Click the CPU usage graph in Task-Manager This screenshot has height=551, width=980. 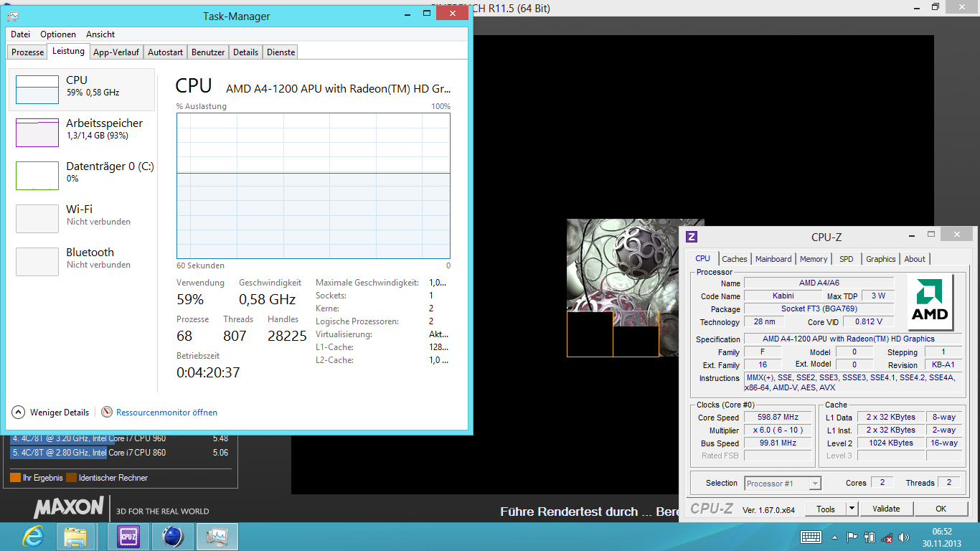coord(314,186)
